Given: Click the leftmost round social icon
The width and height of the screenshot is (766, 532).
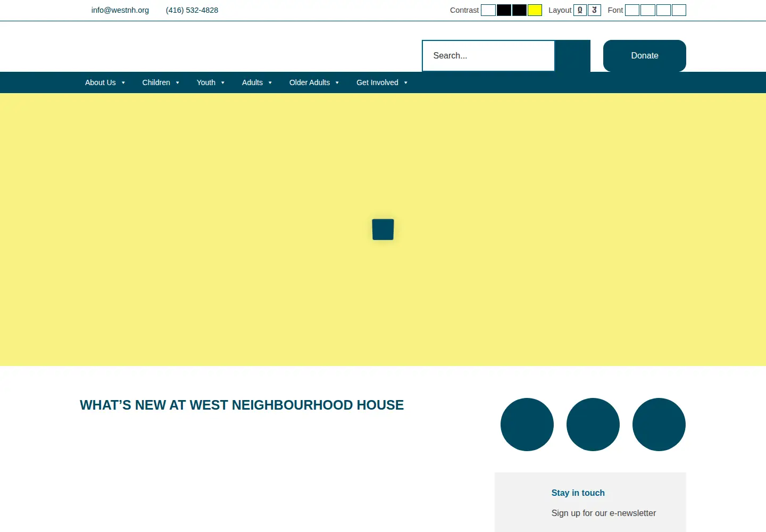Looking at the screenshot, I should 527,425.
